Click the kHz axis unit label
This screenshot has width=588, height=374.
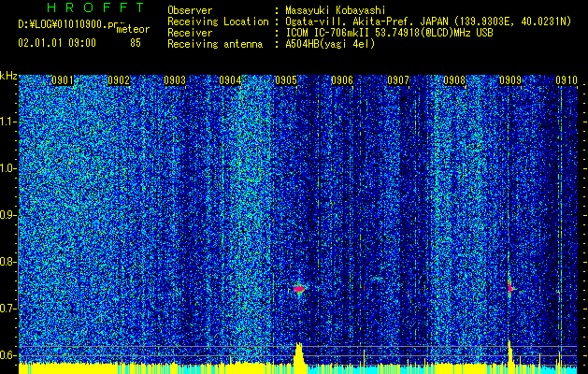tap(8, 76)
